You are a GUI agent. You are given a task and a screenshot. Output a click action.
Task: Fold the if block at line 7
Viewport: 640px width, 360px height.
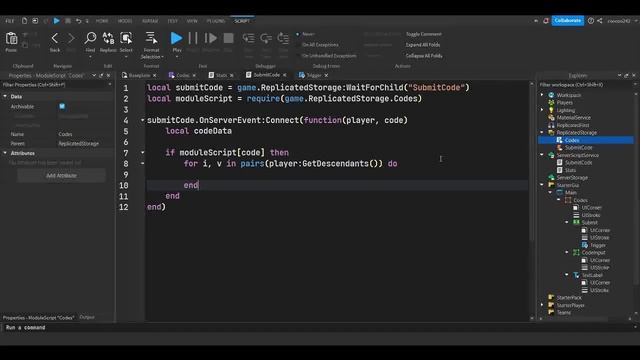point(142,152)
